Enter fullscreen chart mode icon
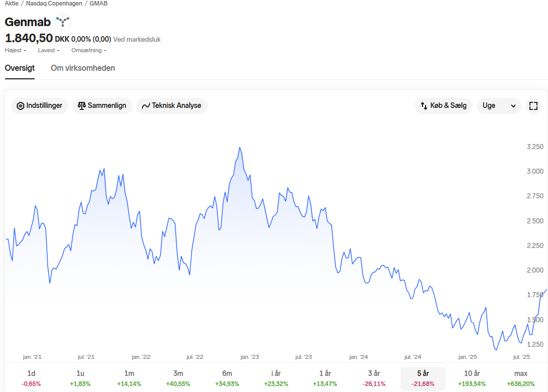This screenshot has width=548, height=392. point(533,105)
